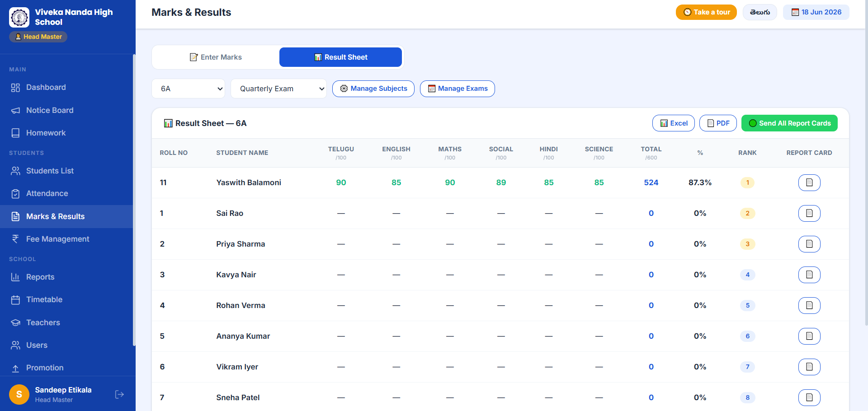Open report card icon for Sai Rao
This screenshot has height=411, width=868.
click(809, 213)
